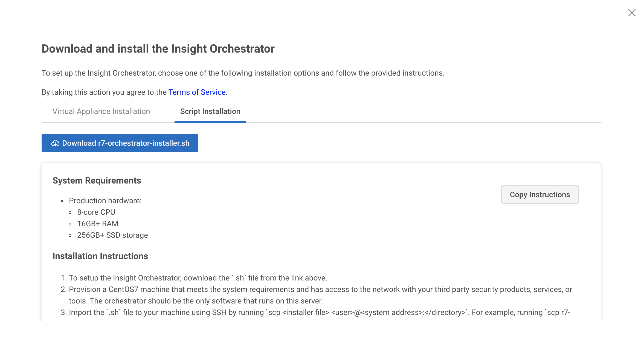
Task: Switch to Virtual Appliance Installation tab
Action: pyautogui.click(x=101, y=111)
